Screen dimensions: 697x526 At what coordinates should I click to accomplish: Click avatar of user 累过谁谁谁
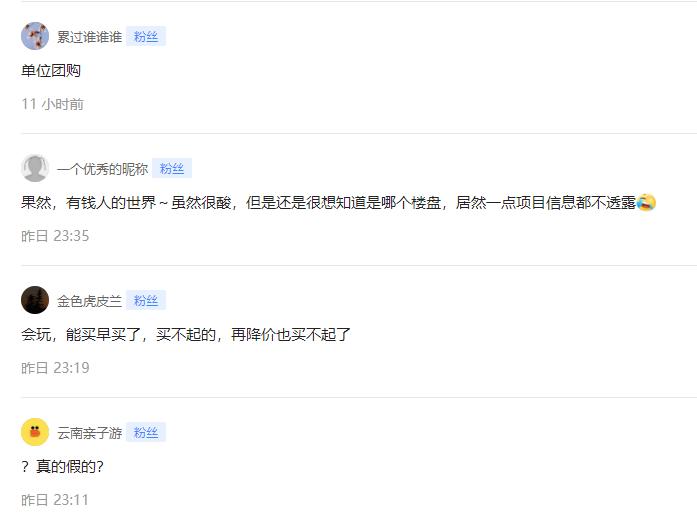35,36
